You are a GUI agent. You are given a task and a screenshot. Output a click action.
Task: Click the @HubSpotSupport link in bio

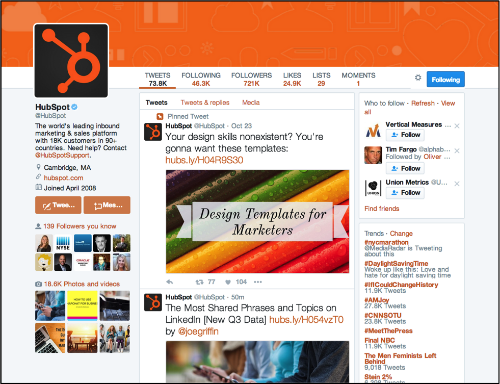[63, 155]
